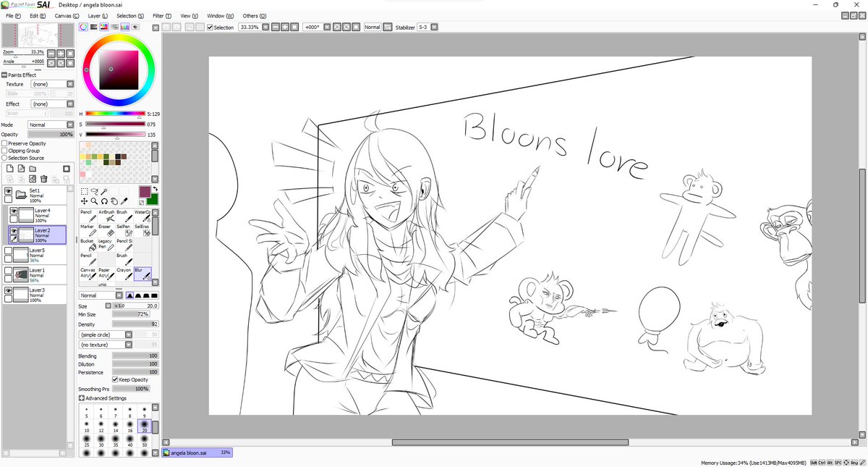
Task: Open the Effect dropdown under Paints Effect
Action: tap(52, 104)
